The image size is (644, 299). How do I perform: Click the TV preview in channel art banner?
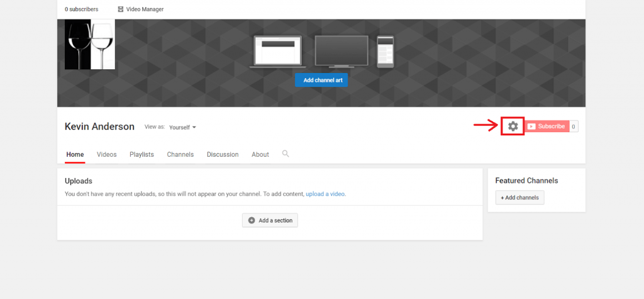click(341, 52)
